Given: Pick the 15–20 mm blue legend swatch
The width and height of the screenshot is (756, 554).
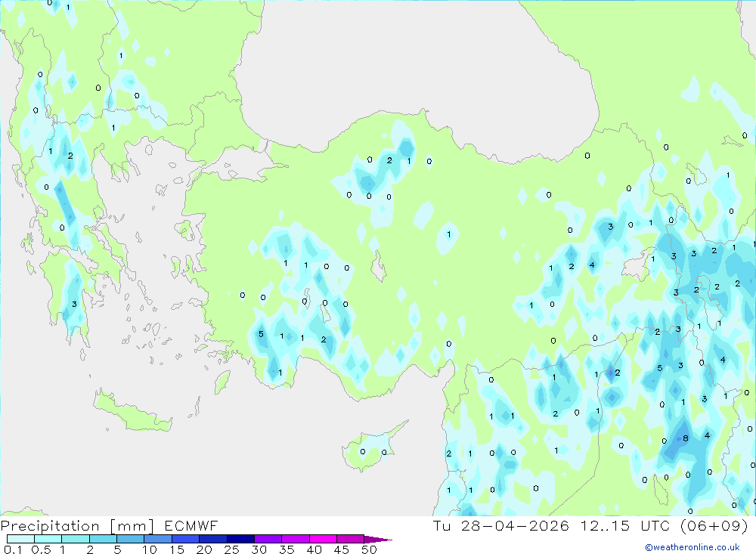Looking at the screenshot, I should point(185,539).
